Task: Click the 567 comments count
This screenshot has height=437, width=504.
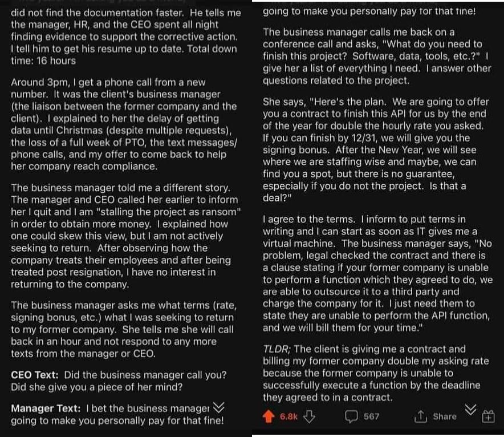Action: coord(371,416)
